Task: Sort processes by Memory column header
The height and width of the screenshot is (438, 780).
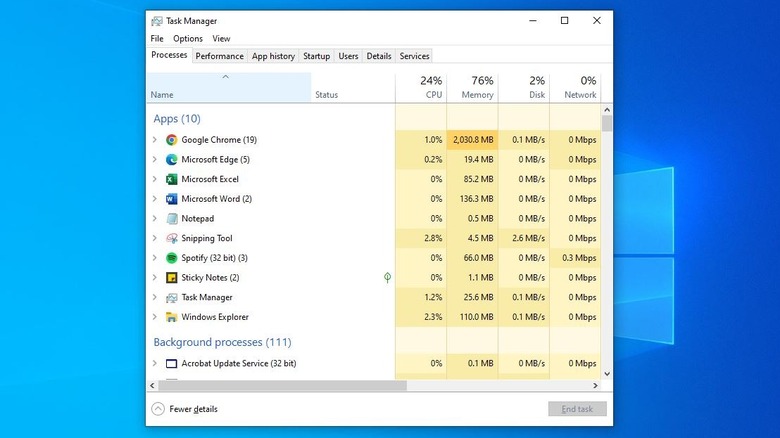Action: [472, 88]
